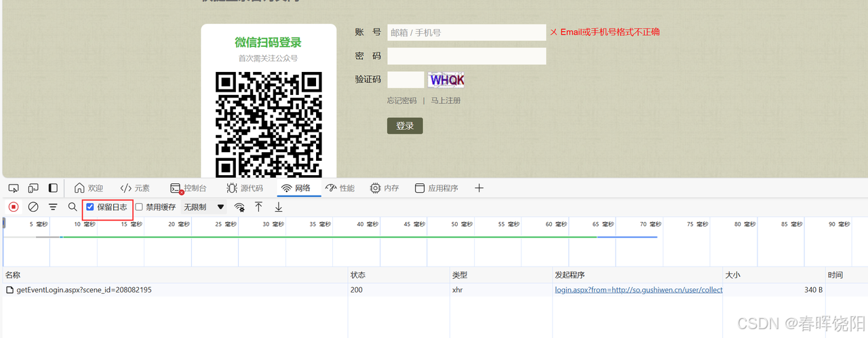Refresh the WHQK captcha image
This screenshot has width=868, height=338.
pos(446,79)
